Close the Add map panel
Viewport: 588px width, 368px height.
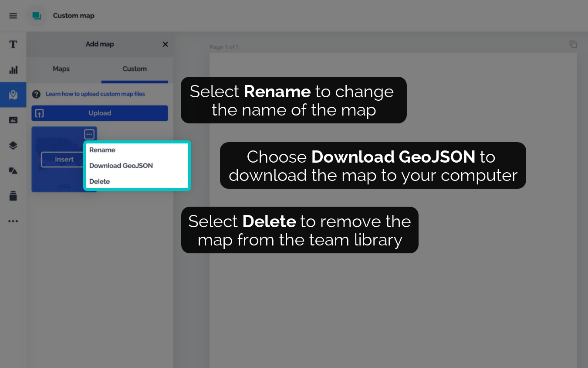165,44
